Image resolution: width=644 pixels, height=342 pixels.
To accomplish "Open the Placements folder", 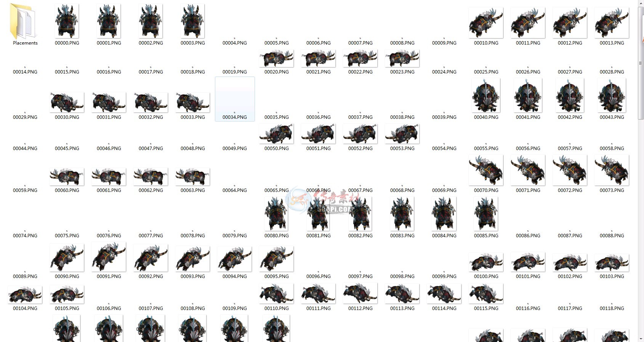I will point(23,21).
